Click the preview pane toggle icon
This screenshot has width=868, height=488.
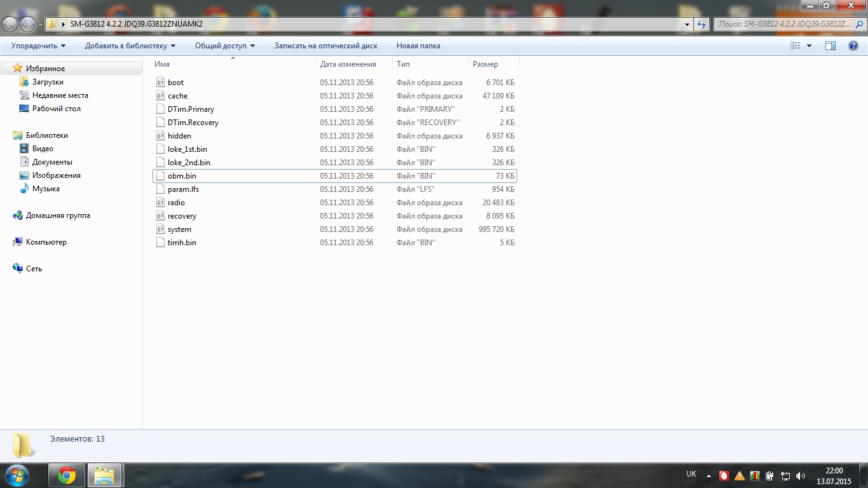(x=830, y=46)
